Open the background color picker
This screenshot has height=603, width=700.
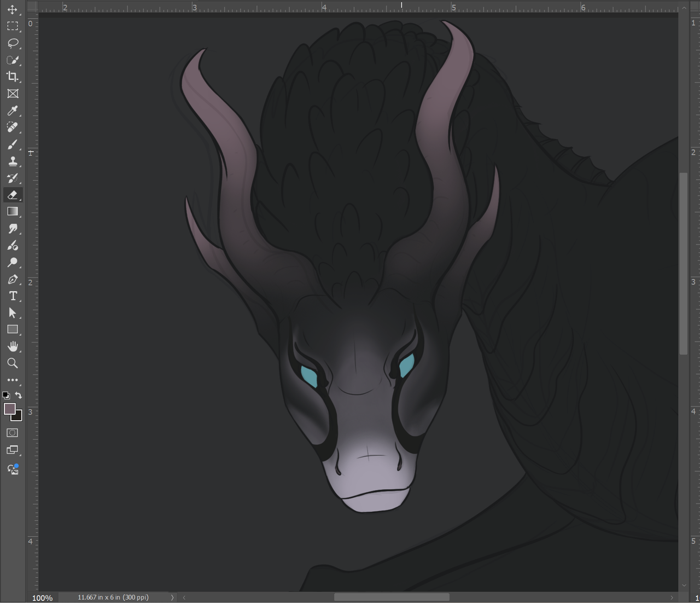(19, 418)
